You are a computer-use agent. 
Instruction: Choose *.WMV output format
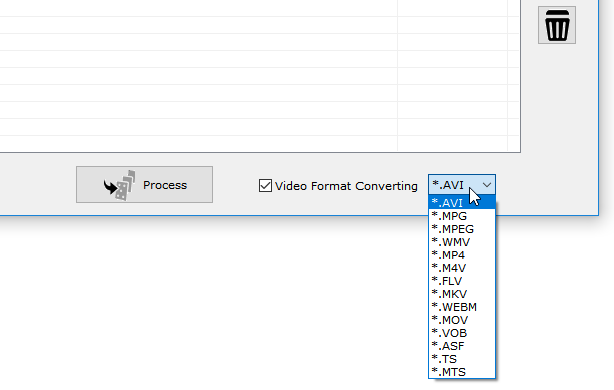[462, 242]
